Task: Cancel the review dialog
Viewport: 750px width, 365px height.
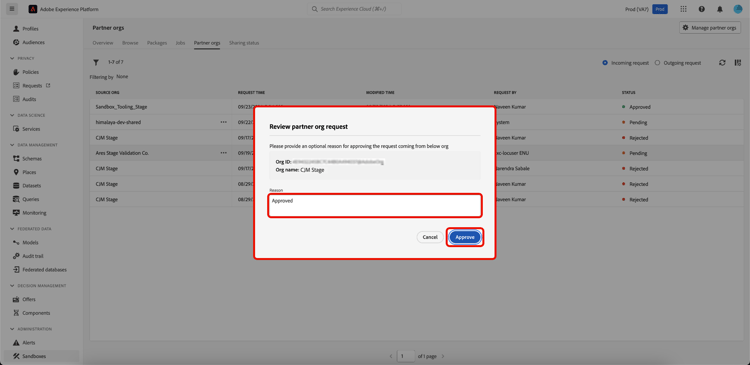Action: point(430,237)
